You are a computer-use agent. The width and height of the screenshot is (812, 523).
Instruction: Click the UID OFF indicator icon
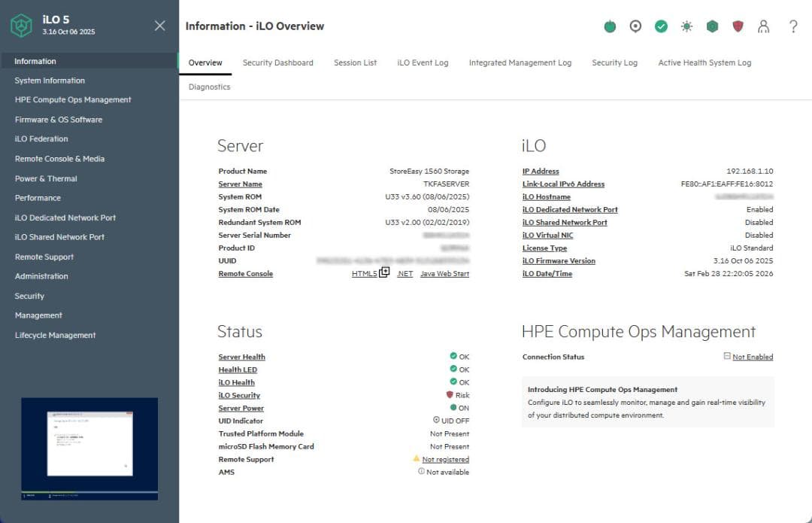[x=436, y=420]
